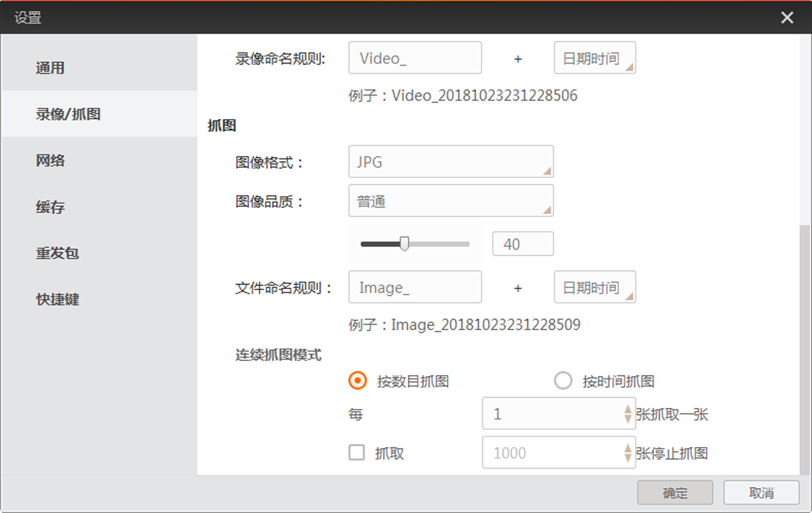Click the quality value box showing 40

[522, 244]
